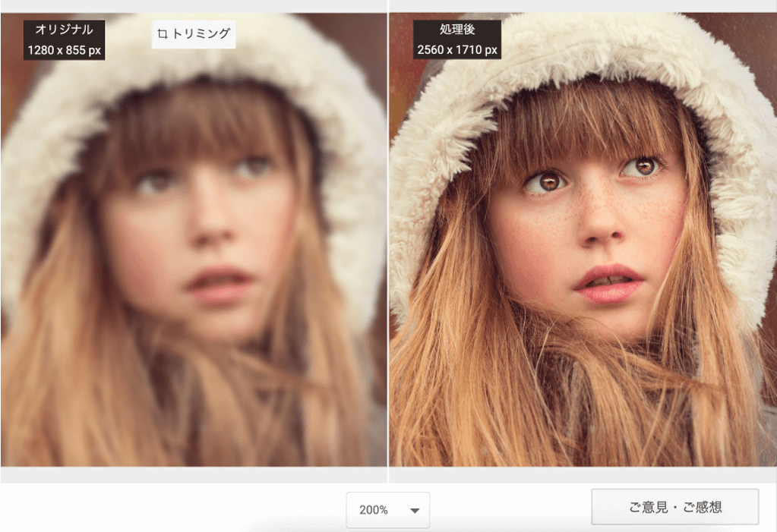Select the オリジナル label
The image size is (777, 532).
pyautogui.click(x=64, y=30)
